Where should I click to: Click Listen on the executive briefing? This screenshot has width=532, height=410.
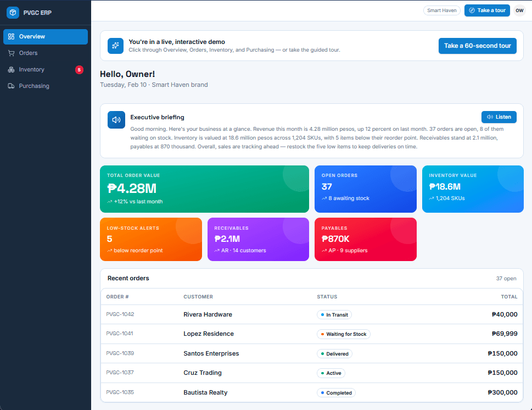499,117
